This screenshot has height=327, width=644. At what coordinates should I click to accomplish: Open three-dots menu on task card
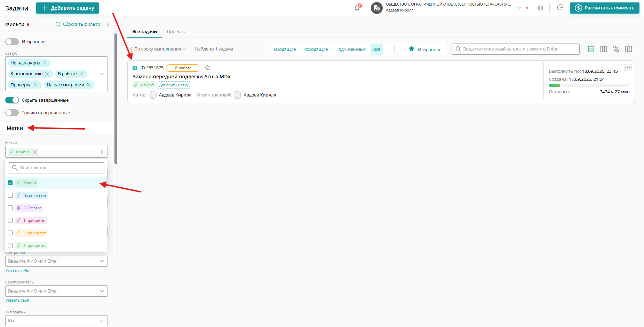(x=627, y=68)
